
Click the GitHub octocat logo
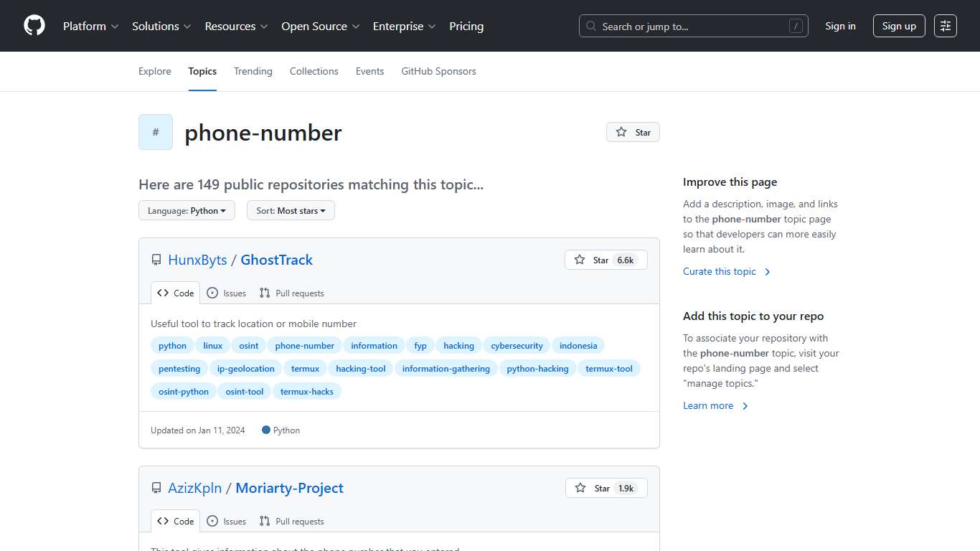click(34, 26)
